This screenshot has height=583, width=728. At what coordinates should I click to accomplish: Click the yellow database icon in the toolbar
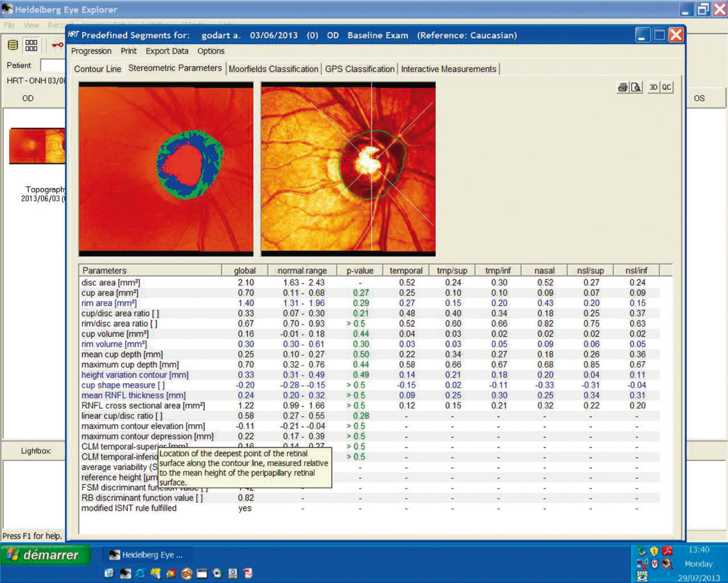[13, 45]
